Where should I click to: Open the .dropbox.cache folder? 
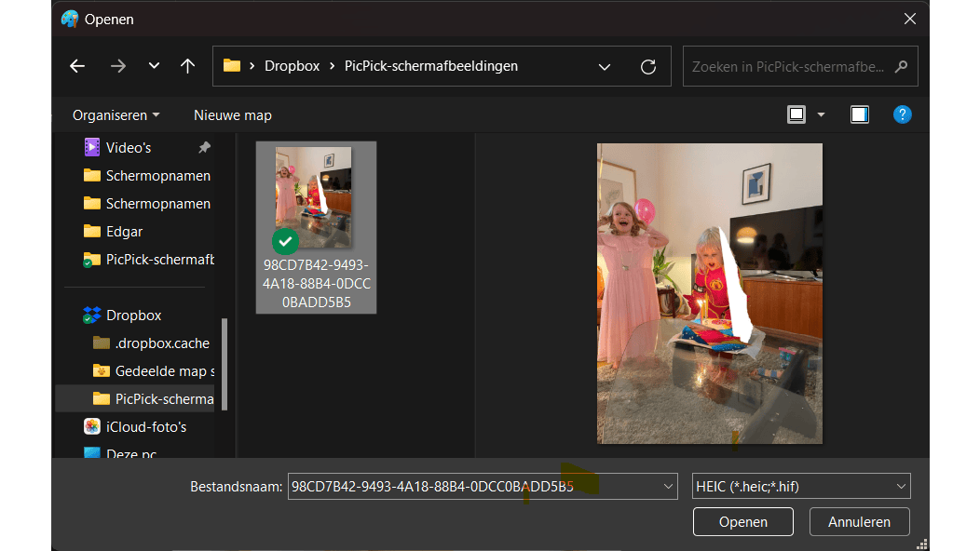151,343
